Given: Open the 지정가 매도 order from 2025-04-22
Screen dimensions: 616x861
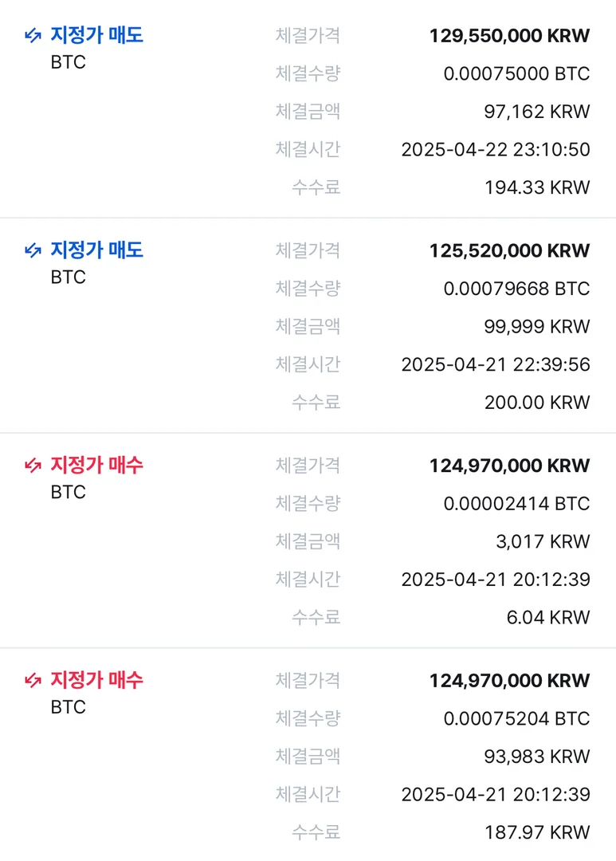Looking at the screenshot, I should pyautogui.click(x=96, y=35).
